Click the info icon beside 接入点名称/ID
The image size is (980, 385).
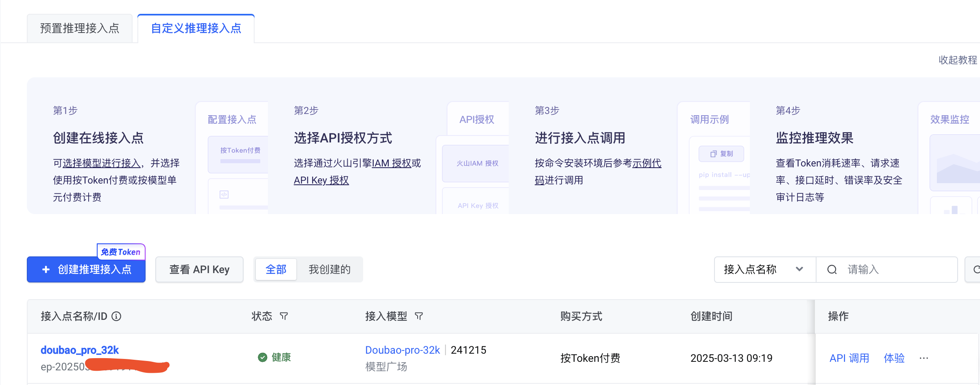[x=116, y=316]
